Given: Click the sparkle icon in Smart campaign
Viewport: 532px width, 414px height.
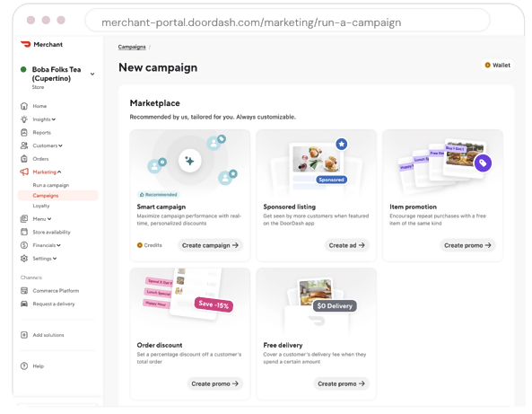Looking at the screenshot, I should coord(190,161).
